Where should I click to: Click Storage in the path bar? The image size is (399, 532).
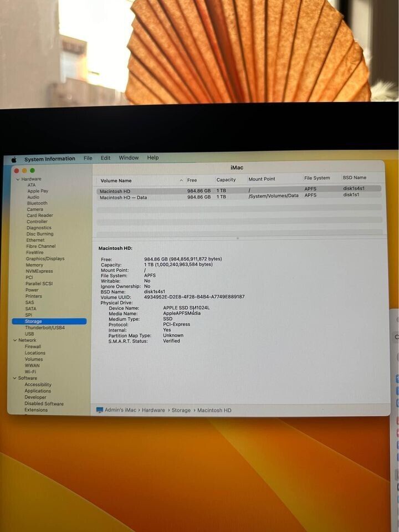pyautogui.click(x=181, y=410)
